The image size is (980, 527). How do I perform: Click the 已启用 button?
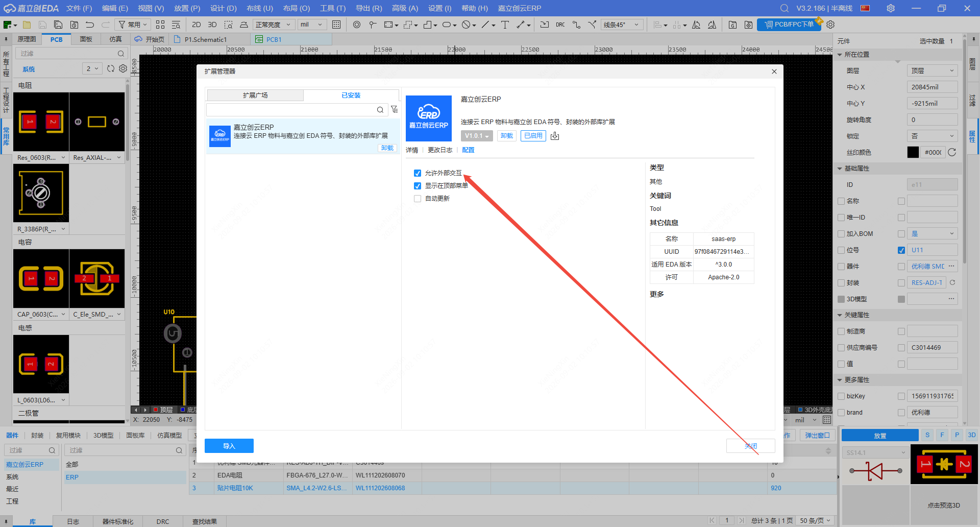pos(533,136)
